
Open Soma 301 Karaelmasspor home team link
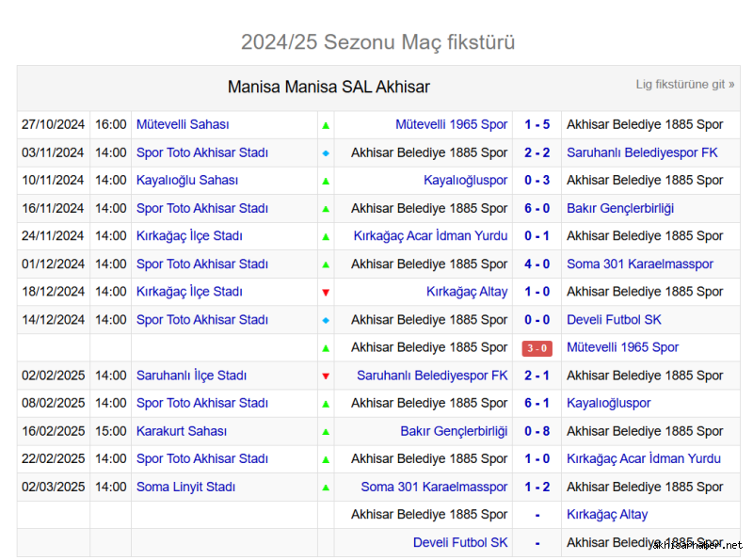pos(434,487)
